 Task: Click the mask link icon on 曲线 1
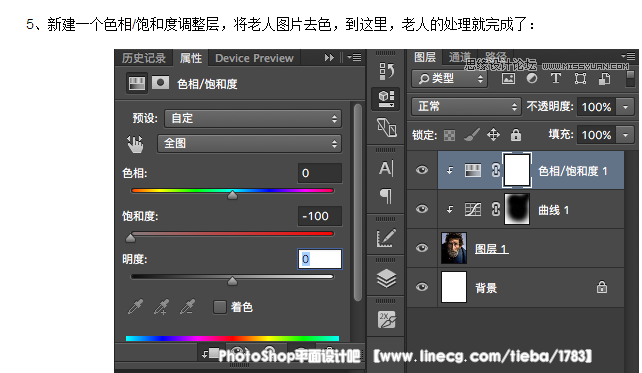click(495, 209)
